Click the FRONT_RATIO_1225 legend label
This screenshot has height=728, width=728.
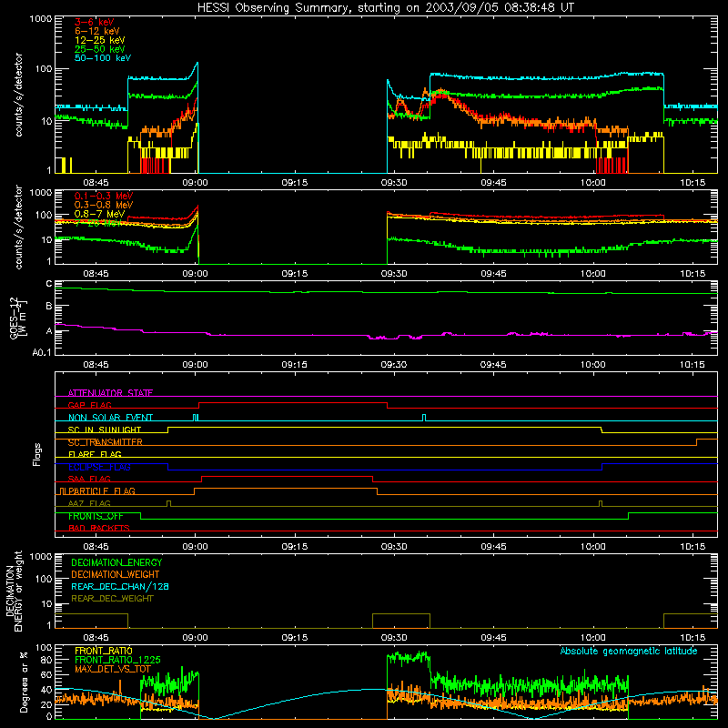pyautogui.click(x=118, y=660)
